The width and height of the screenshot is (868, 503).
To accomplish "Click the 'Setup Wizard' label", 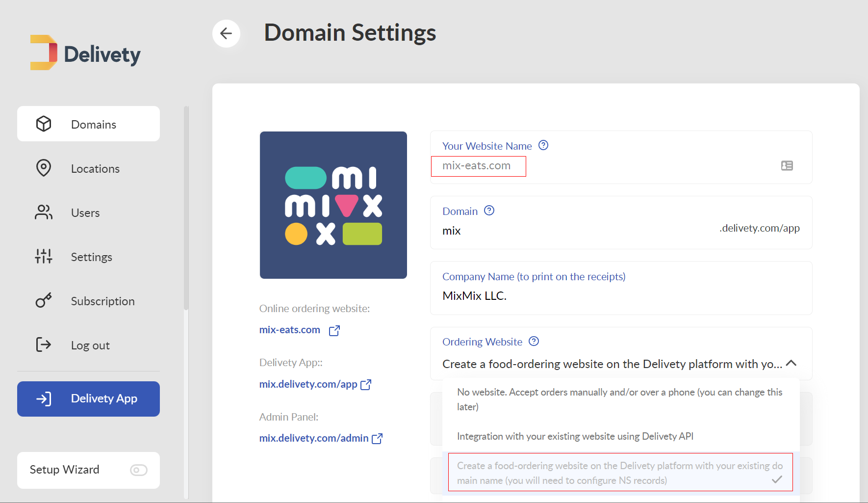I will [x=65, y=470].
